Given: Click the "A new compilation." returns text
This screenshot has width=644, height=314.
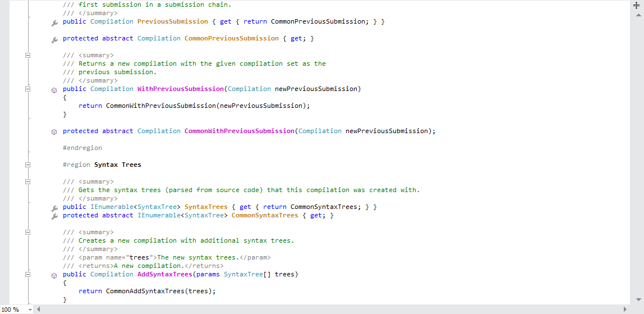Looking at the screenshot, I should pyautogui.click(x=149, y=266).
